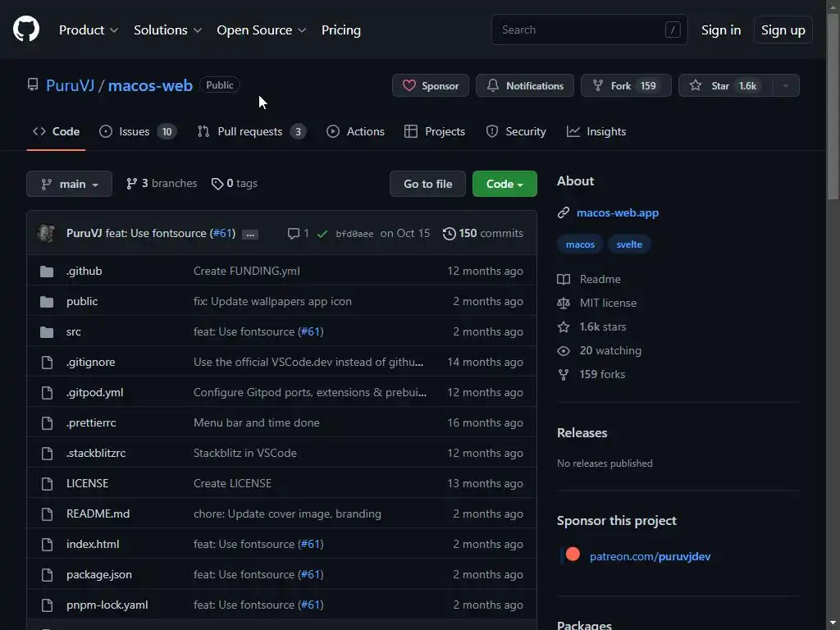Click the file icon for .gitignore
Screen dimensions: 840x630
47,363
